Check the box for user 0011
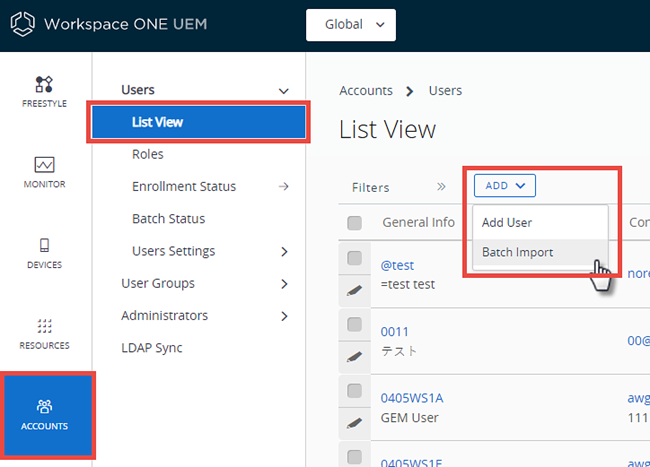This screenshot has height=467, width=650. [x=354, y=324]
